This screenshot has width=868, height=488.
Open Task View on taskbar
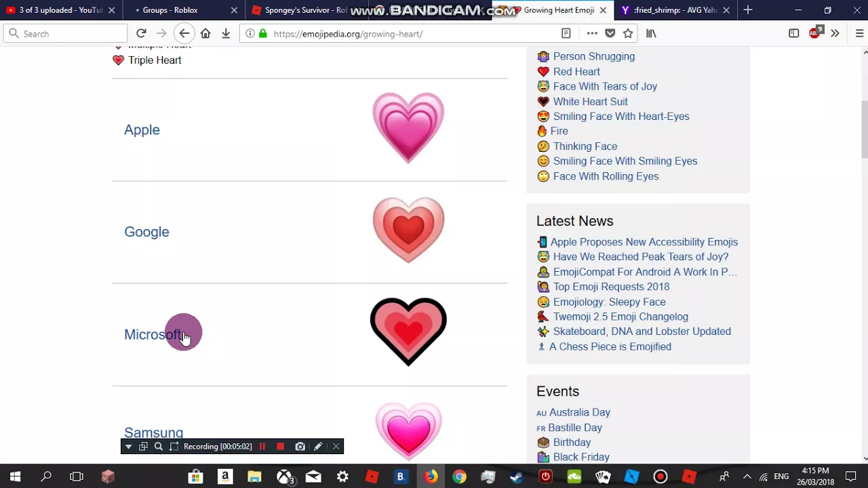[x=77, y=476]
